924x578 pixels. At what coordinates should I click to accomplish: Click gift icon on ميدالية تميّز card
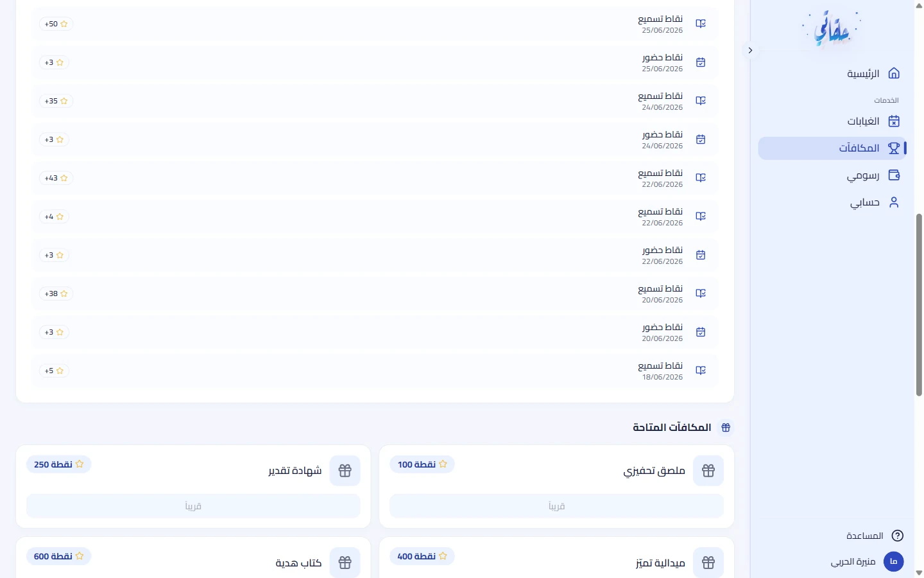tap(708, 563)
